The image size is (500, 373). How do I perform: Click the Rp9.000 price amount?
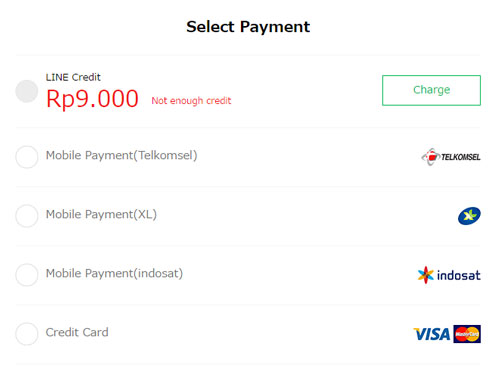92,99
